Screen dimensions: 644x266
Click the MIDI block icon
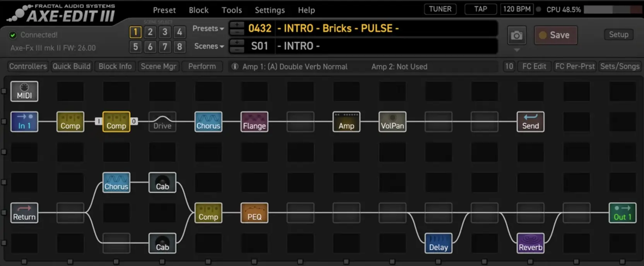(x=24, y=91)
